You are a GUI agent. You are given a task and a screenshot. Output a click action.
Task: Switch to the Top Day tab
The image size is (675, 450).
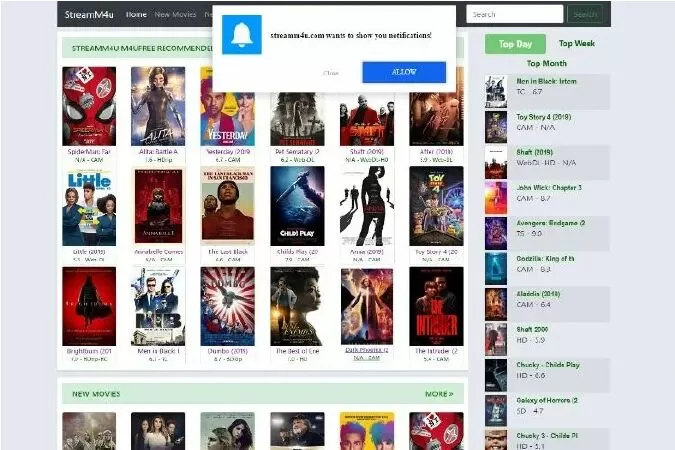515,44
